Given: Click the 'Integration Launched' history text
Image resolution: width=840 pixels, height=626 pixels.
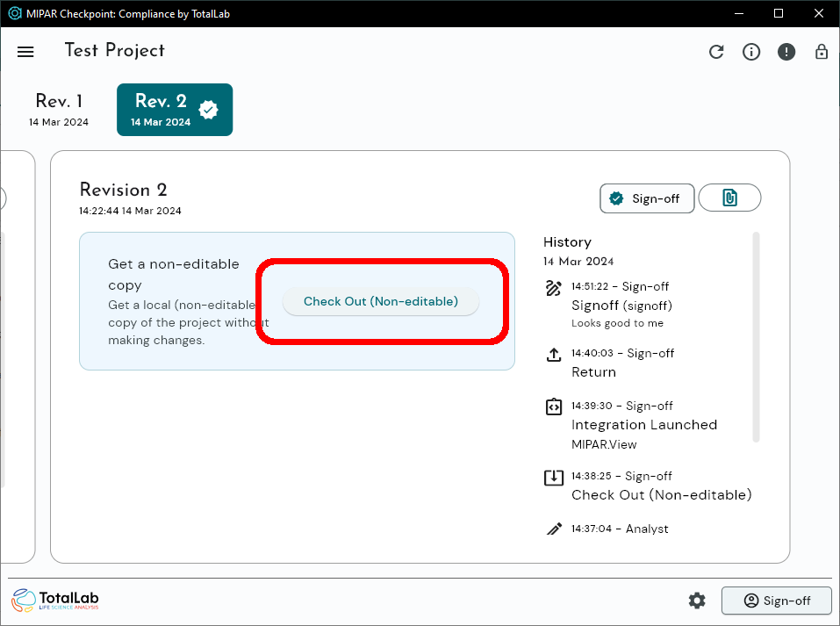Looking at the screenshot, I should pos(644,425).
